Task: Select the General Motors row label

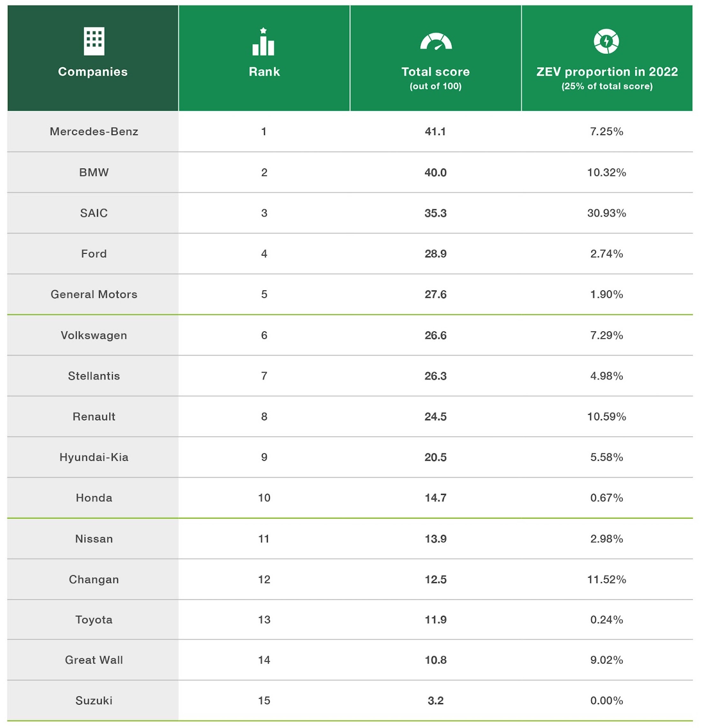Action: pyautogui.click(x=94, y=295)
